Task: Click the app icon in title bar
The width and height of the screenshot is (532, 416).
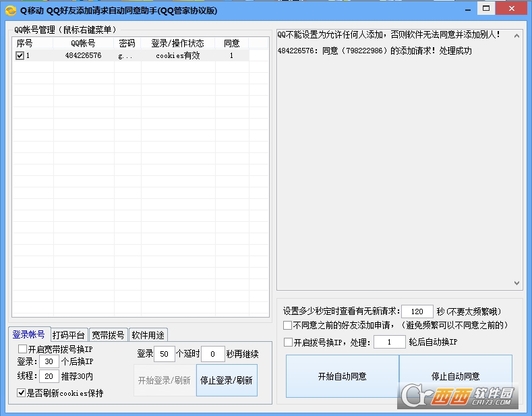Action: (x=11, y=10)
